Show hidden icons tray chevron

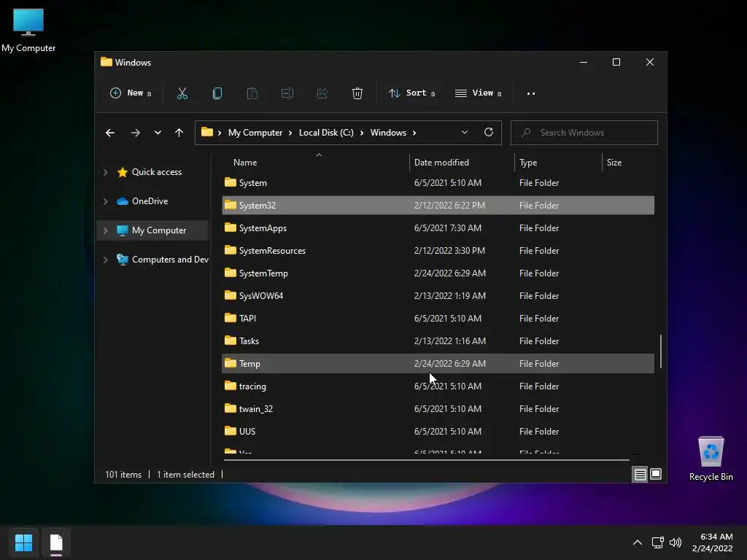(638, 542)
